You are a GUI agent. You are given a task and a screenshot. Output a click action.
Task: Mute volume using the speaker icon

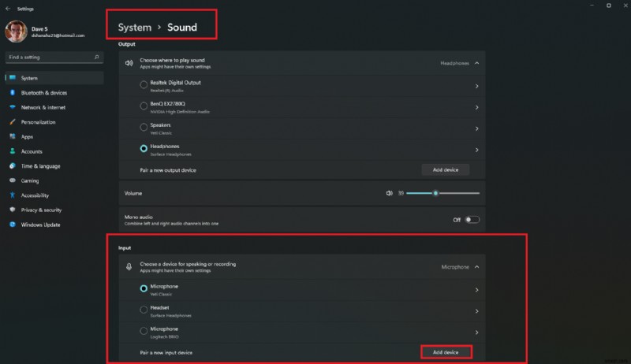(389, 193)
